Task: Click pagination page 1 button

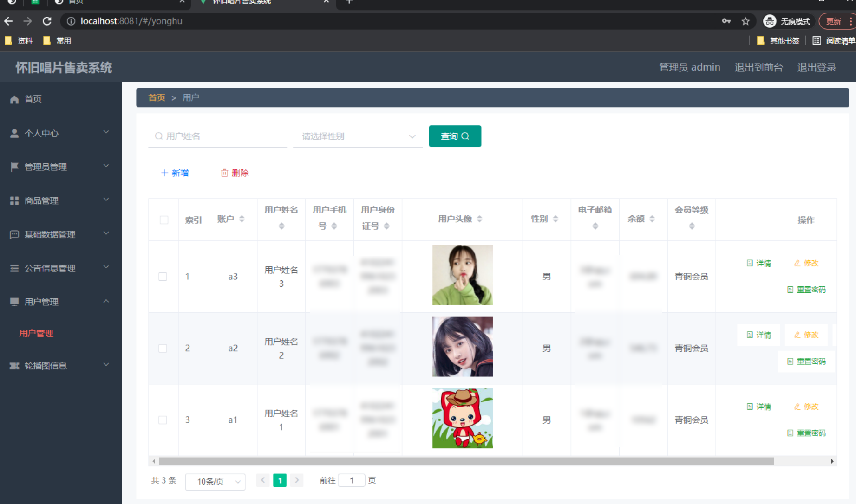Action: pyautogui.click(x=280, y=481)
